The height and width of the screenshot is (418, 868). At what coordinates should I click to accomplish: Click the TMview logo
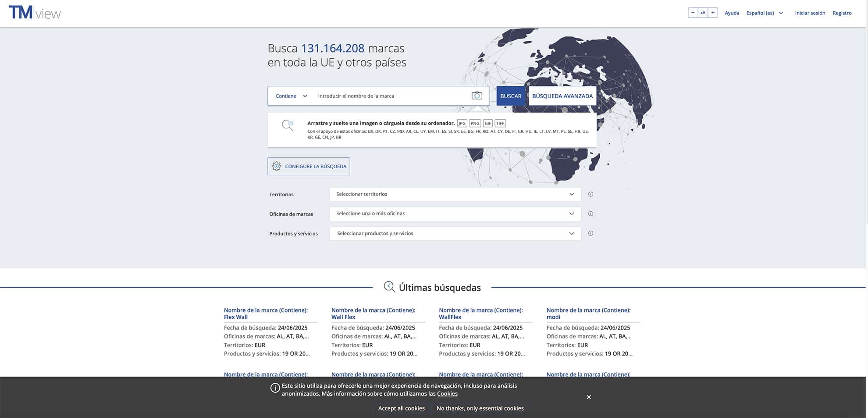tap(35, 13)
